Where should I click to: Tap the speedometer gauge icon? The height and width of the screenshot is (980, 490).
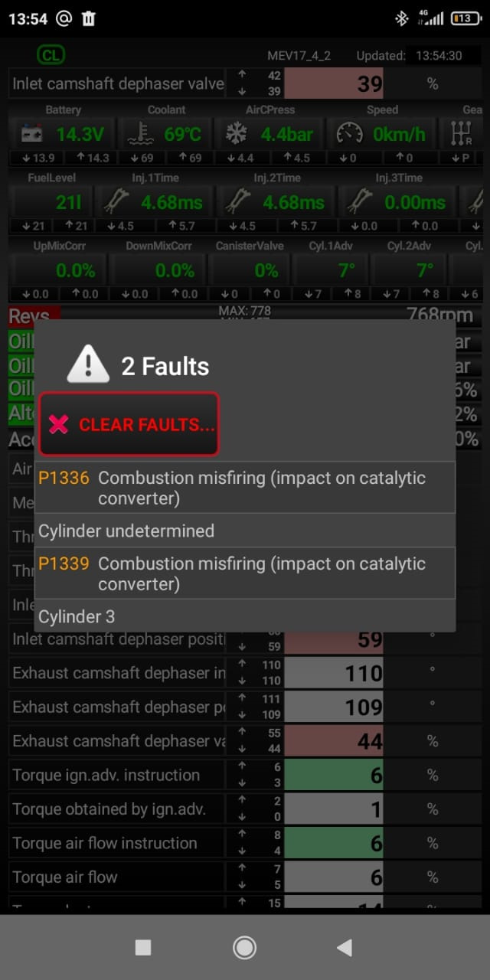pos(350,135)
